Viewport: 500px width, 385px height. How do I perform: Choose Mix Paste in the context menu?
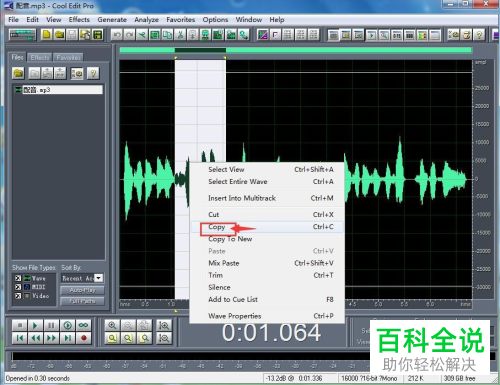click(267, 263)
